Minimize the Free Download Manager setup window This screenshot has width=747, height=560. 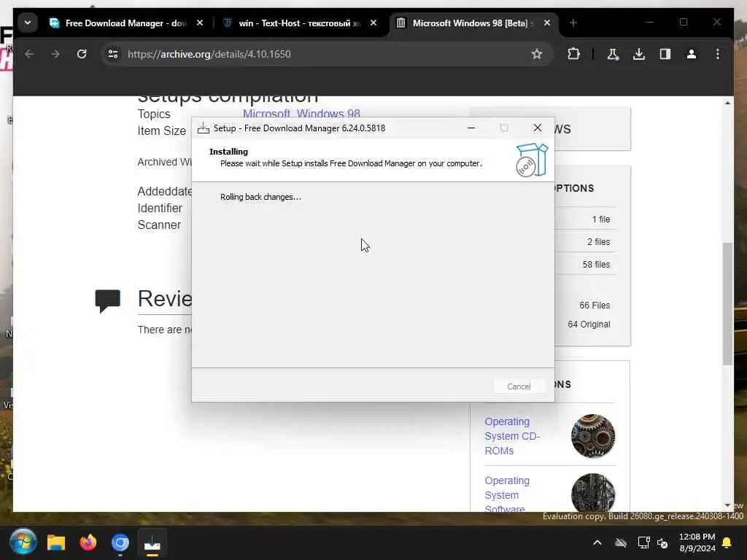pyautogui.click(x=471, y=128)
